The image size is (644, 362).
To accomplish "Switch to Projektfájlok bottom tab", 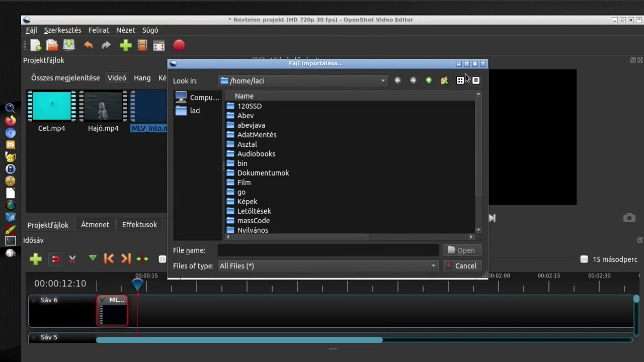I will coord(48,225).
